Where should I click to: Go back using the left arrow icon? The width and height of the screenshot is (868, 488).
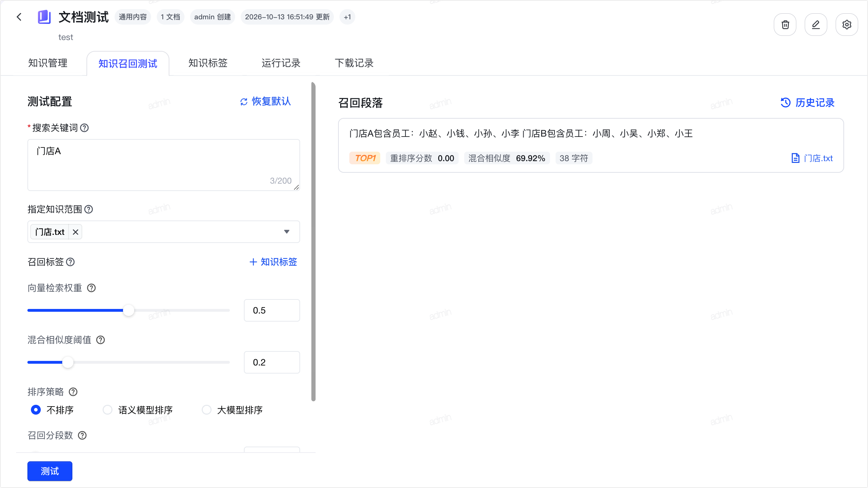tap(19, 17)
